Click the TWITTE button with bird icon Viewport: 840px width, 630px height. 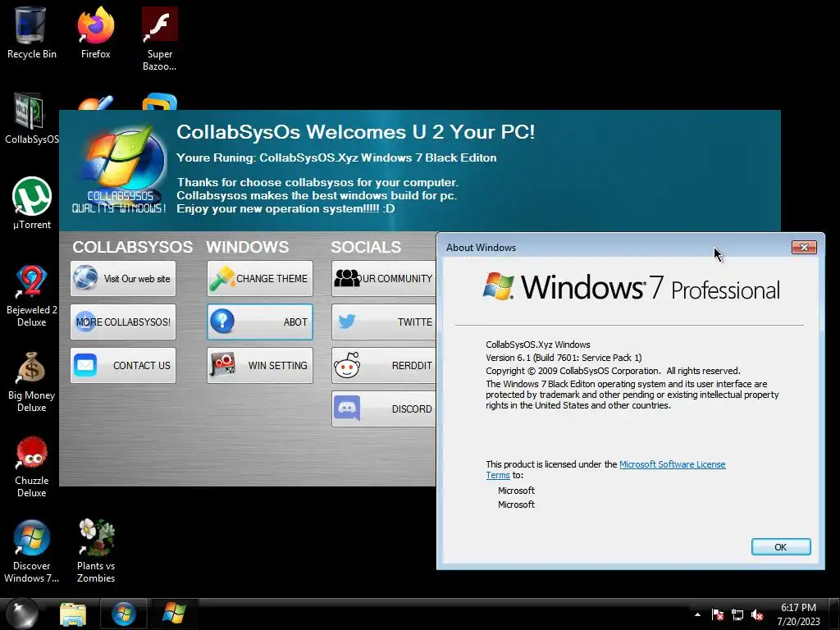click(x=384, y=322)
